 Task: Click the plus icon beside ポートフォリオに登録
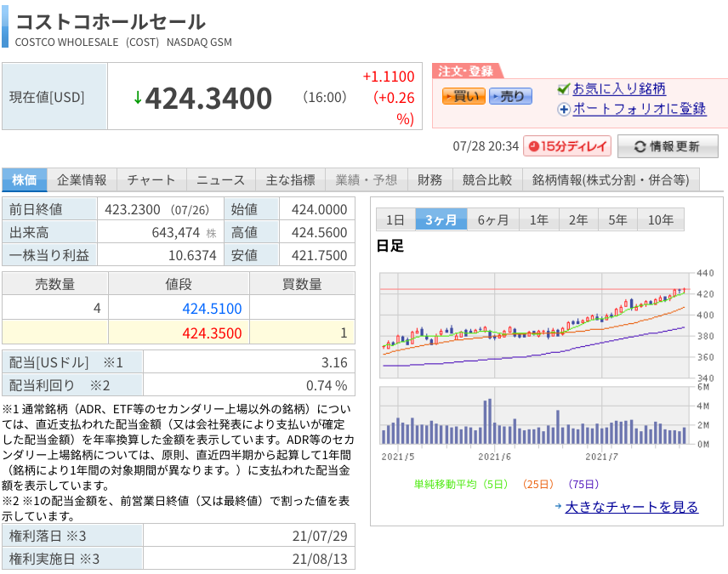564,110
